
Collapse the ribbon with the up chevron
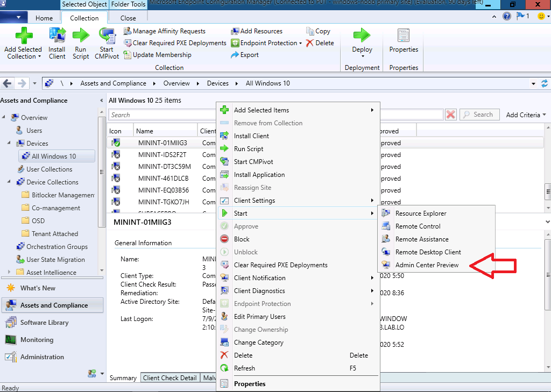pyautogui.click(x=495, y=17)
